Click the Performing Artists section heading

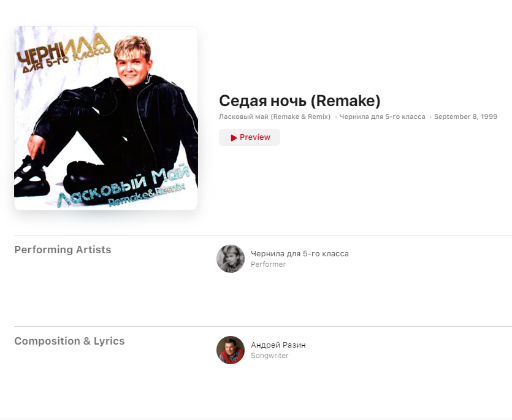pyautogui.click(x=63, y=250)
